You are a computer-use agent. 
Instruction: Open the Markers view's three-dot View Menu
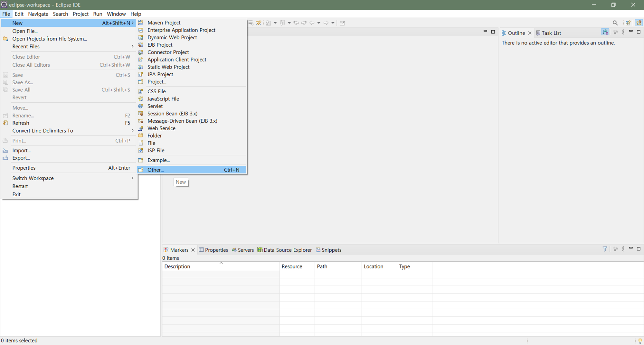[623, 249]
